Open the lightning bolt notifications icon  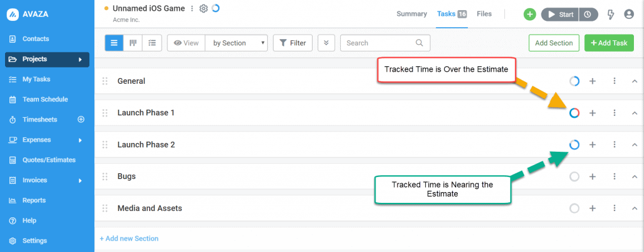(x=610, y=14)
